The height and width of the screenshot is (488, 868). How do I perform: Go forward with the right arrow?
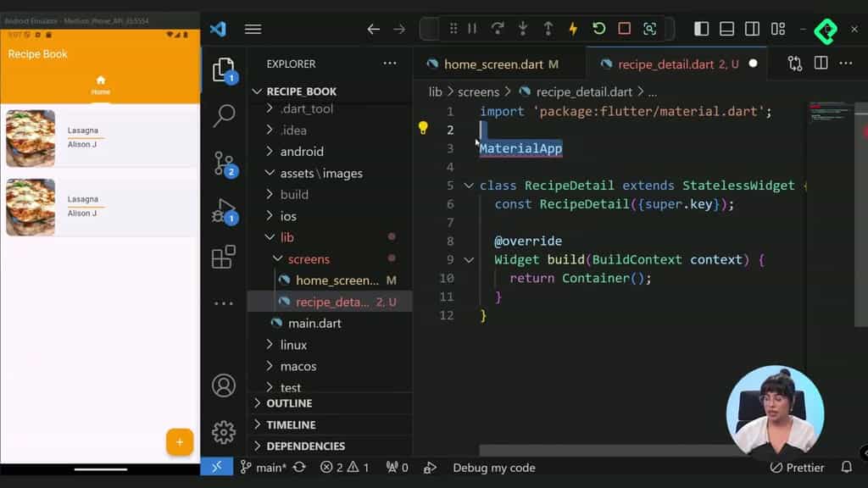point(399,29)
